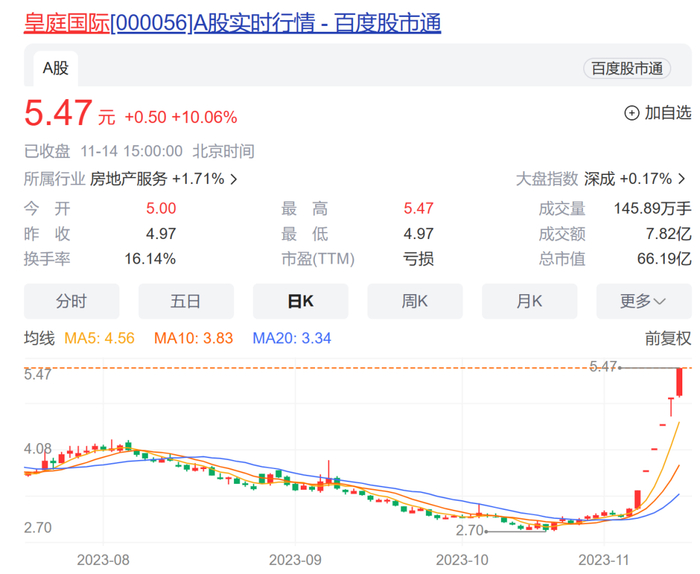Viewport: 700px width, 574px height.
Task: Switch chart to 分时 view
Action: (x=71, y=301)
